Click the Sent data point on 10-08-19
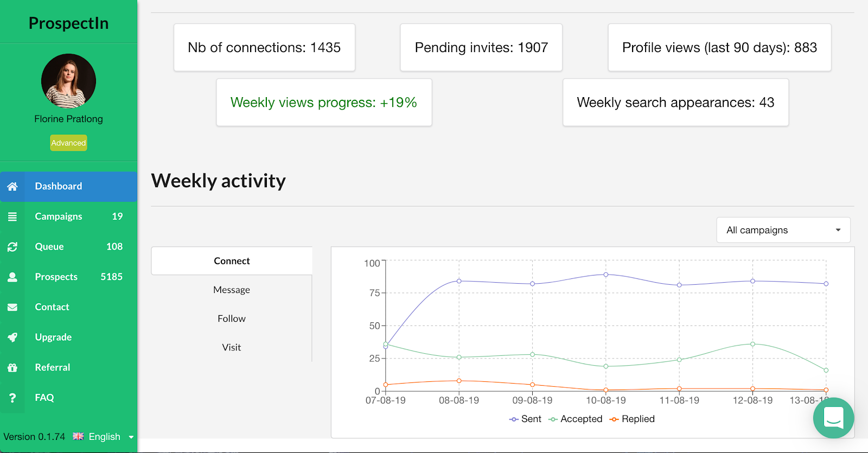Viewport: 868px width, 453px height. [x=606, y=275]
